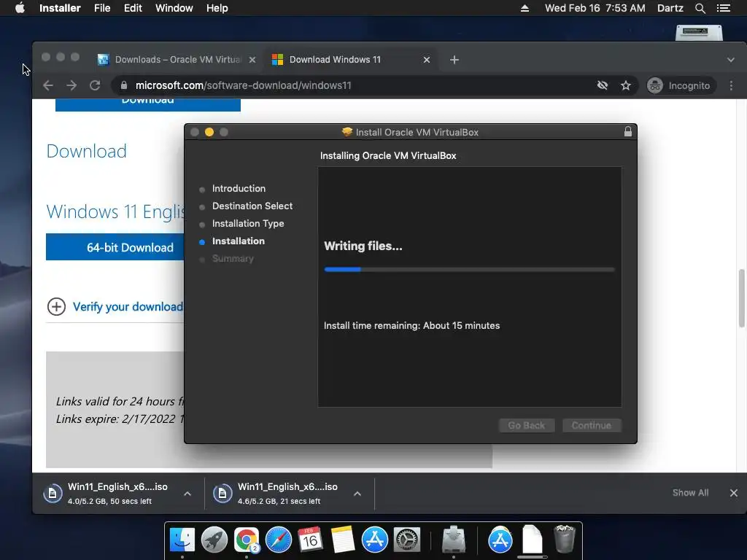
Task: Click the microsoft.com address bar
Action: pyautogui.click(x=352, y=86)
